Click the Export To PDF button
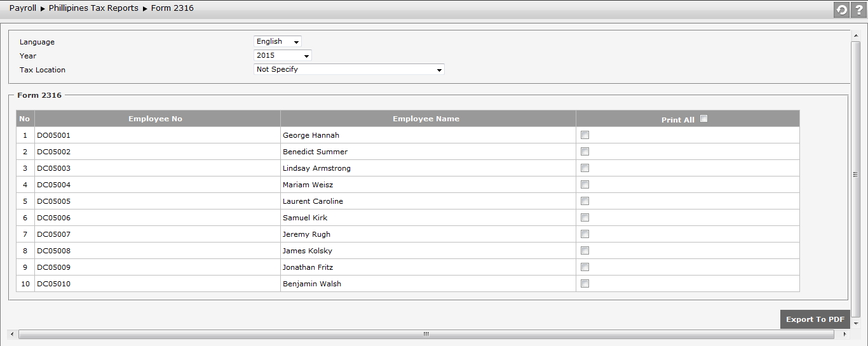 pos(815,319)
